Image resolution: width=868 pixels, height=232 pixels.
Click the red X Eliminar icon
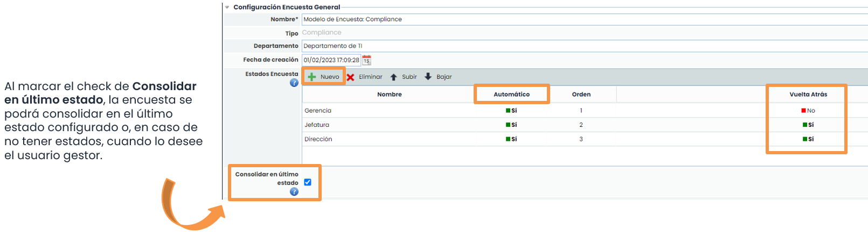(x=351, y=77)
